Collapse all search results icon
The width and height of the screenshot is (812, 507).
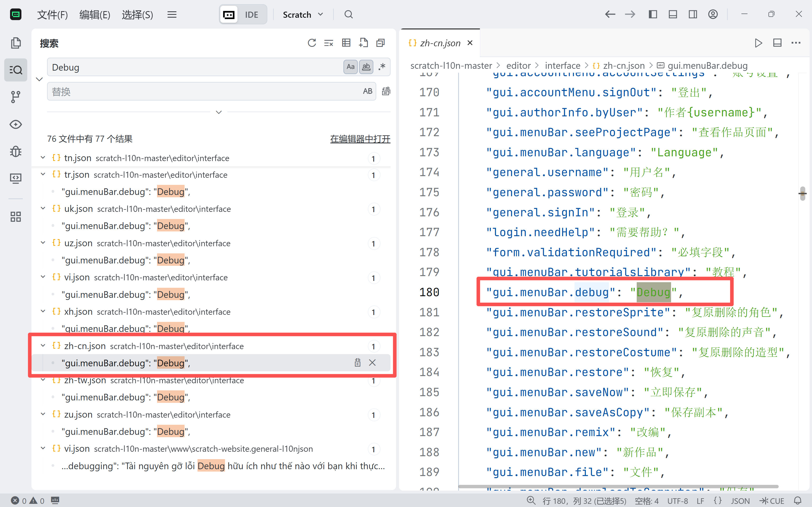[x=380, y=43]
